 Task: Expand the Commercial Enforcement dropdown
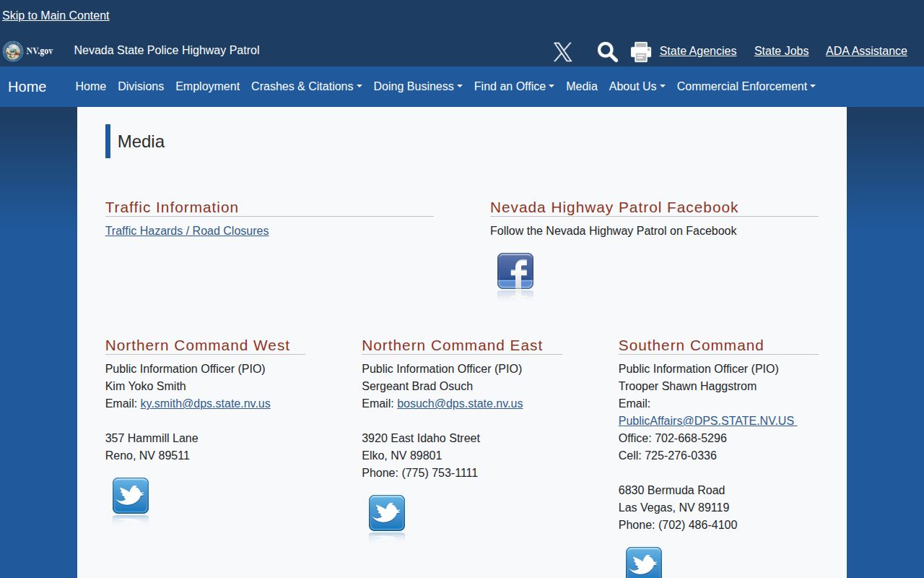tap(746, 86)
